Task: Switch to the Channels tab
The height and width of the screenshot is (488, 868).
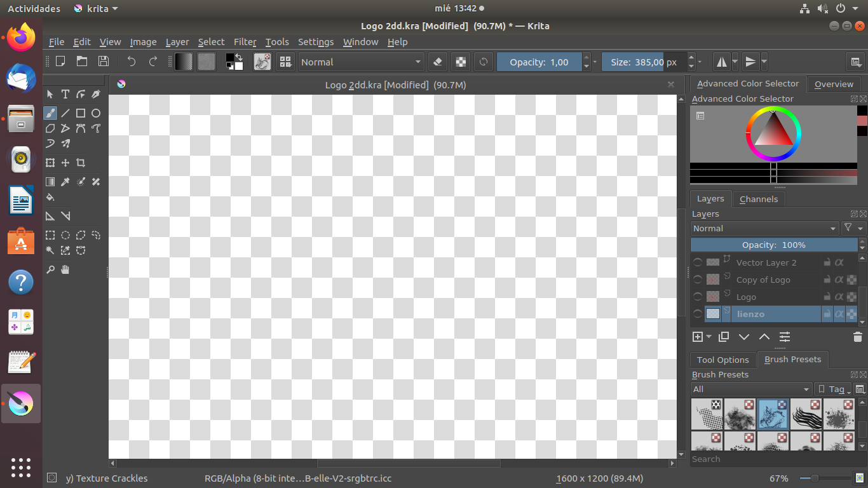Action: click(758, 199)
